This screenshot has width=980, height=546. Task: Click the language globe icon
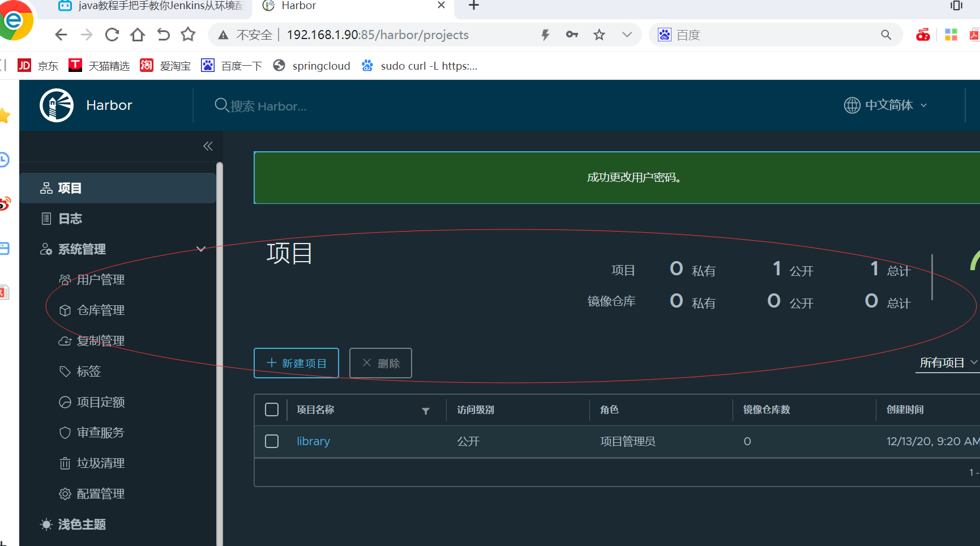tap(851, 105)
